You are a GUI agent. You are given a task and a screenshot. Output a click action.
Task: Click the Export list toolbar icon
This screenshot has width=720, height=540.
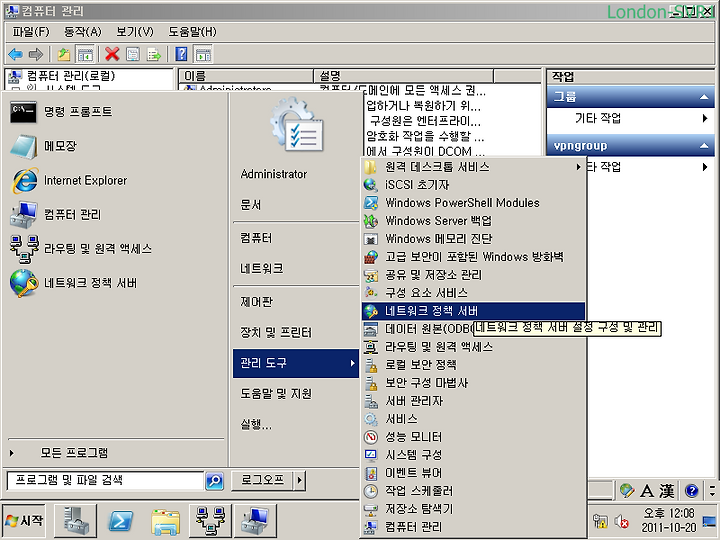(154, 55)
